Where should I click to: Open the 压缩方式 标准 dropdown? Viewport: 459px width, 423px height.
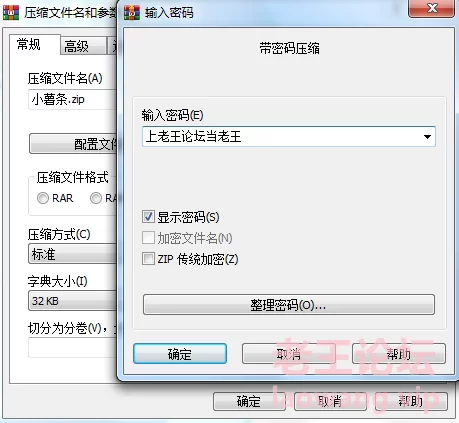click(x=73, y=254)
